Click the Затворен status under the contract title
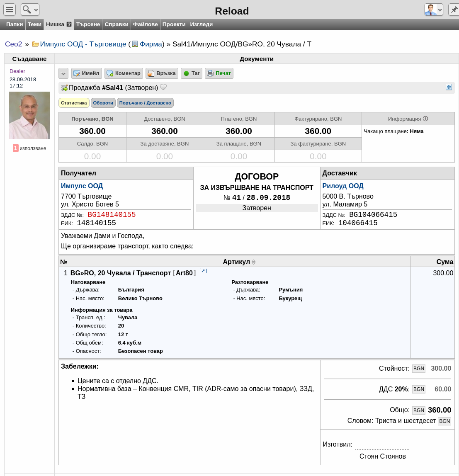 257,208
